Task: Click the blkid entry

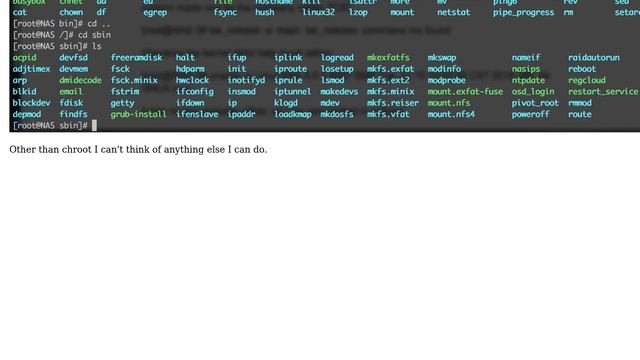Action: (24, 92)
